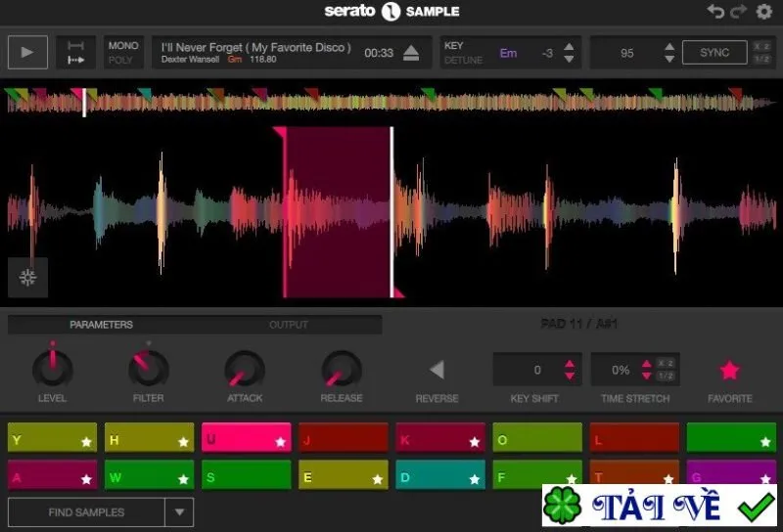
Task: Click the LEVEL knob
Action: pos(53,369)
